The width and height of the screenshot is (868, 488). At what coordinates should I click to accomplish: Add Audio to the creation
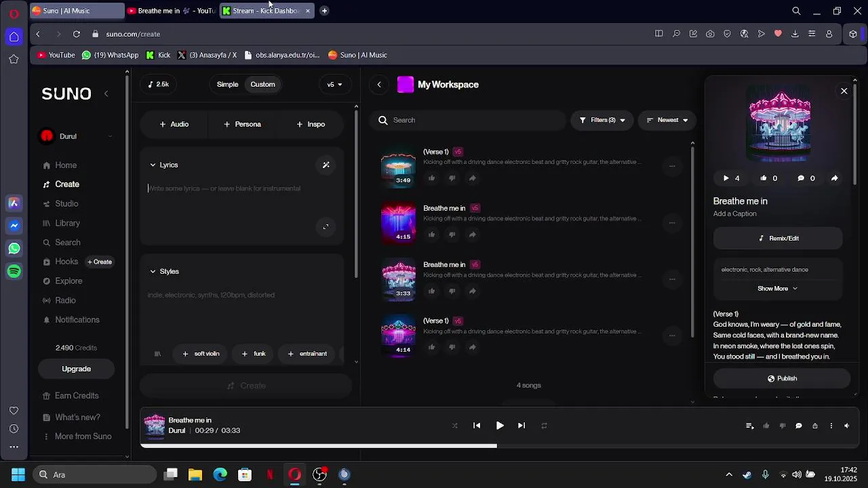point(174,124)
